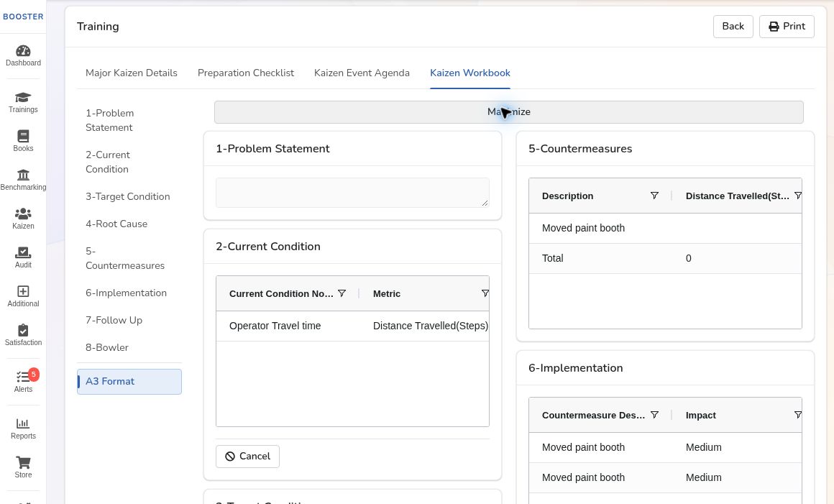The width and height of the screenshot is (834, 504).
Task: Go to the Books section
Action: tap(23, 142)
